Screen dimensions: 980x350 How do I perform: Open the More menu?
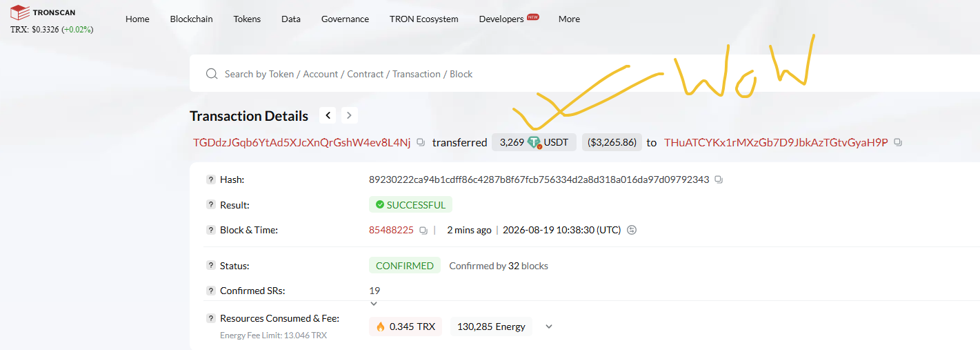coord(569,19)
